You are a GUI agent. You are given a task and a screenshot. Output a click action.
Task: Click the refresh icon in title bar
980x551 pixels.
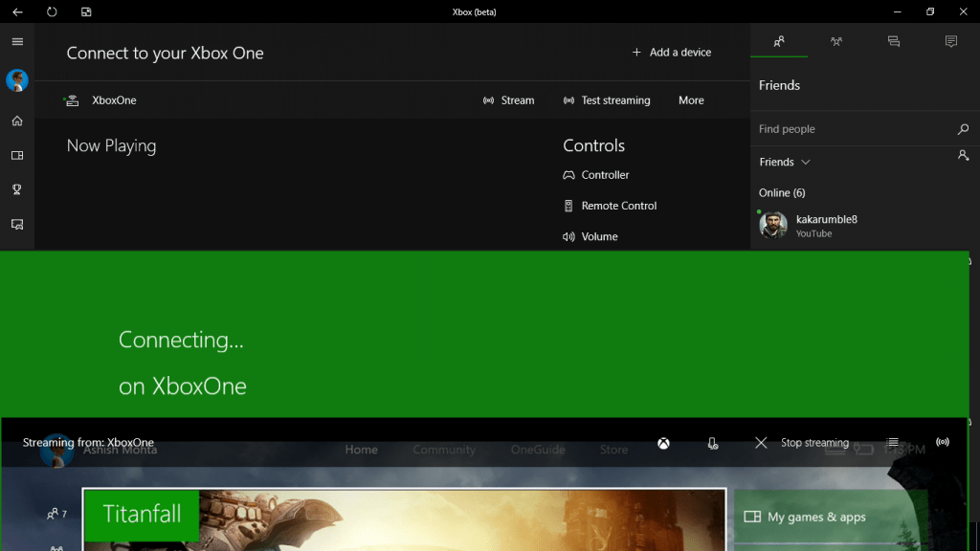(52, 11)
